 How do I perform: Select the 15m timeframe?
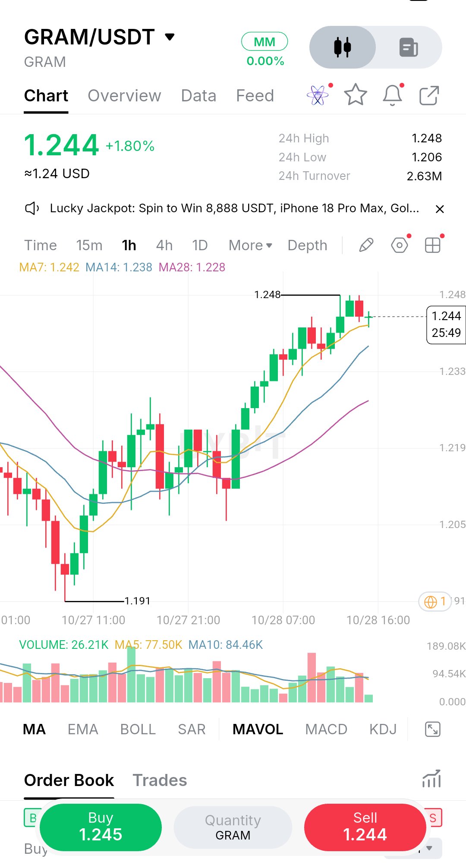(89, 245)
